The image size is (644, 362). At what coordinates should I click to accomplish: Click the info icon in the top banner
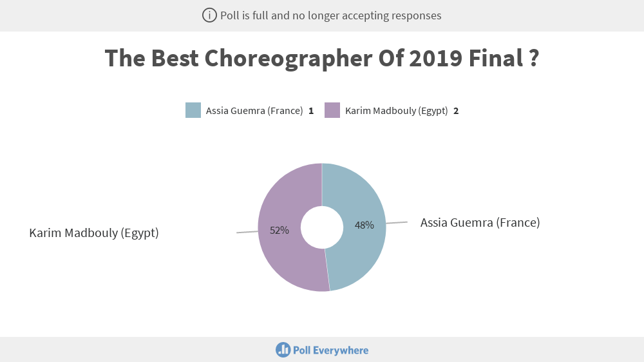[x=209, y=15]
